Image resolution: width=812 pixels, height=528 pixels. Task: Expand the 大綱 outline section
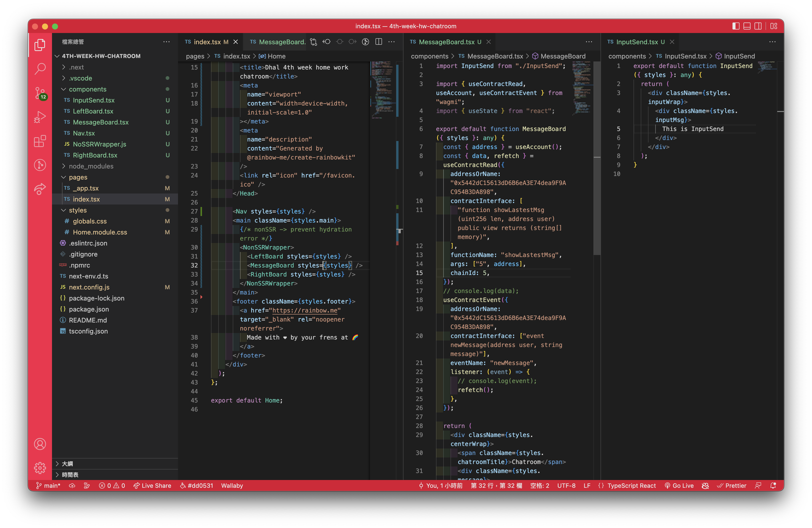(x=67, y=463)
